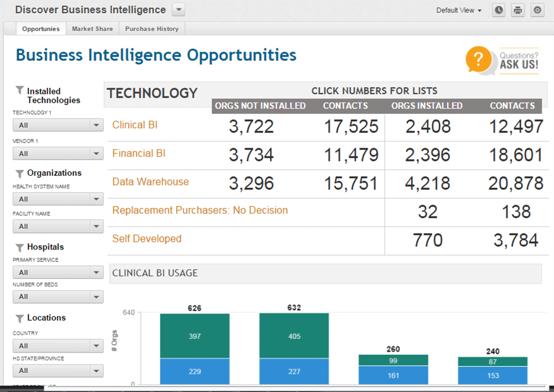Click the tallest bar in Clinical BI Usage chart
Image resolution: width=554 pixels, height=392 pixels.
[294, 347]
